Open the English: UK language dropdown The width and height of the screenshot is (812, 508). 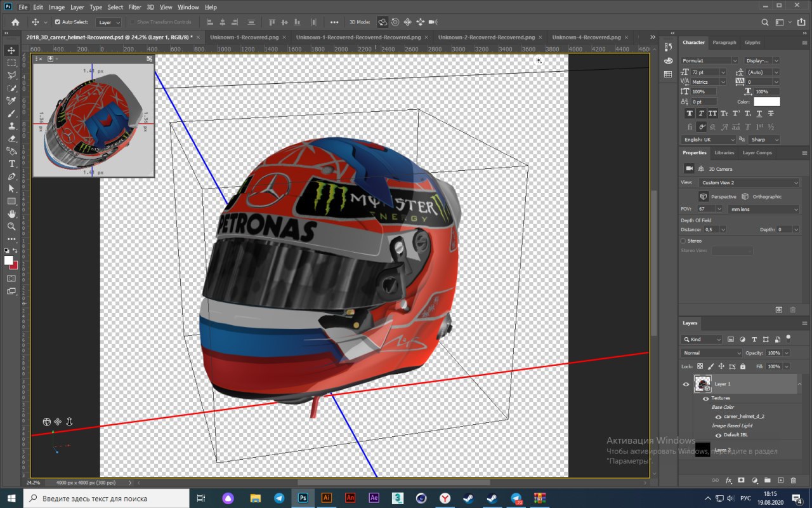[x=709, y=139]
